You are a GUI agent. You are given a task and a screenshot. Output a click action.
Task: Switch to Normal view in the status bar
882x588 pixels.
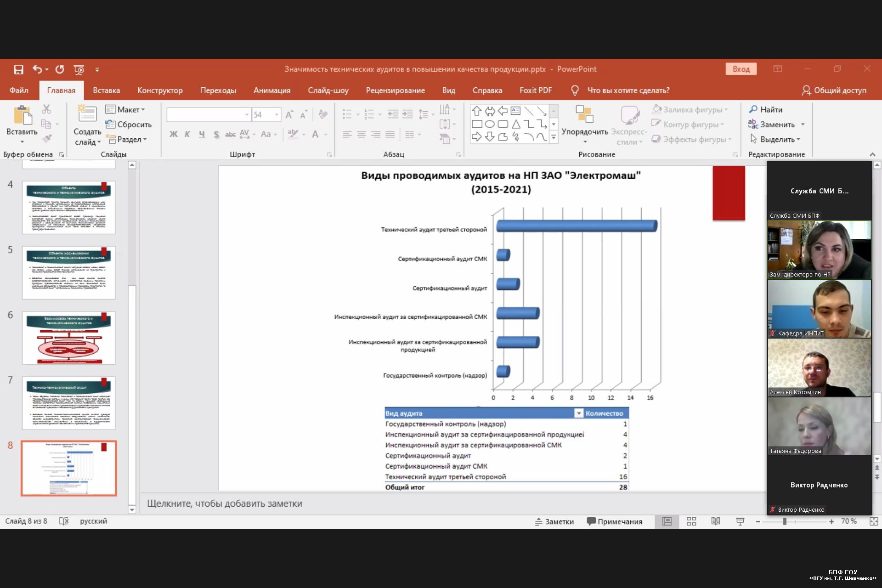click(667, 521)
